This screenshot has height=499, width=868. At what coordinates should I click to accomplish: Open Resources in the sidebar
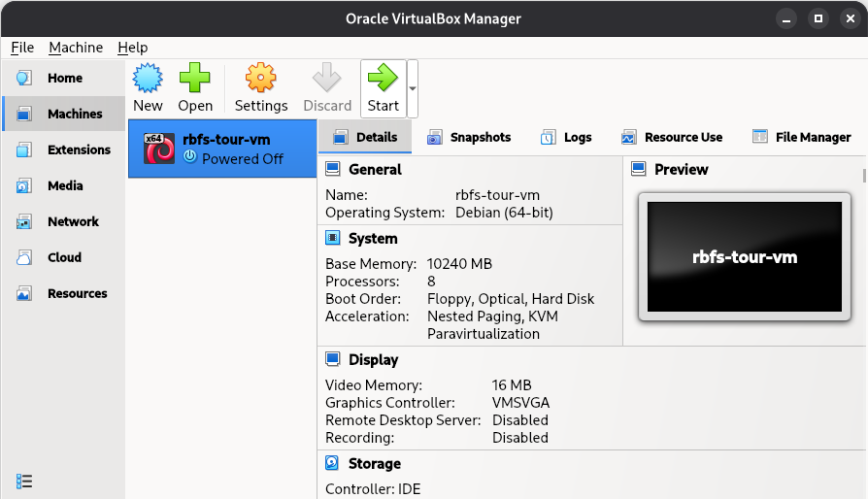tap(64, 294)
